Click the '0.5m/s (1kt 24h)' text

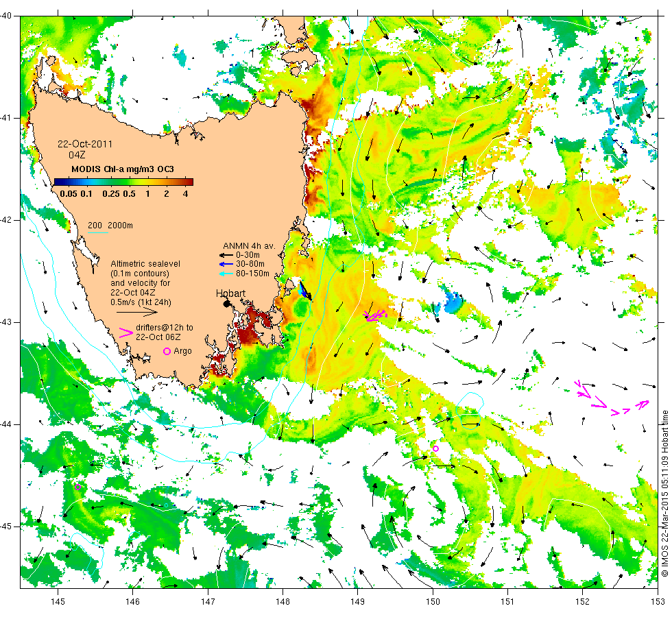[141, 302]
